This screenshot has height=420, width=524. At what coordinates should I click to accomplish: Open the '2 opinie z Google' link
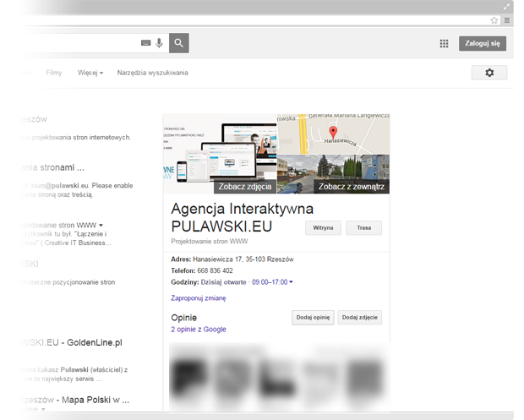[198, 330]
